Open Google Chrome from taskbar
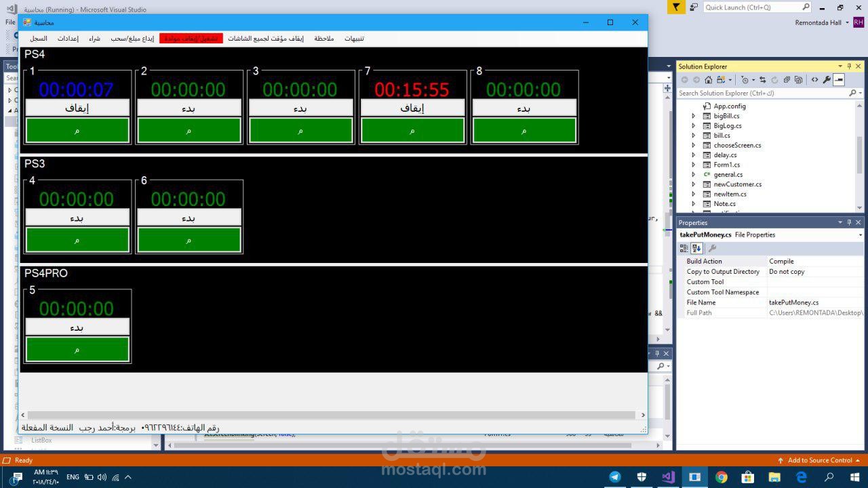Screen dimensions: 868x488 point(721,477)
